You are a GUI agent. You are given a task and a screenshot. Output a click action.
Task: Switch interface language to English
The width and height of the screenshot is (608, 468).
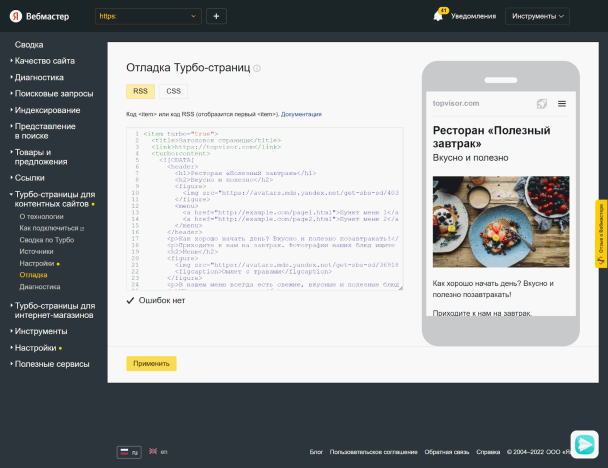tap(158, 452)
